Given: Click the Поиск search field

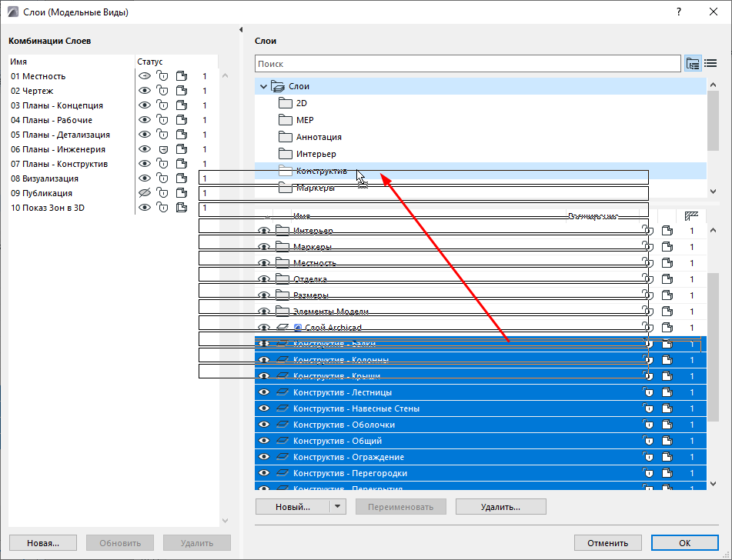Looking at the screenshot, I should [x=468, y=64].
